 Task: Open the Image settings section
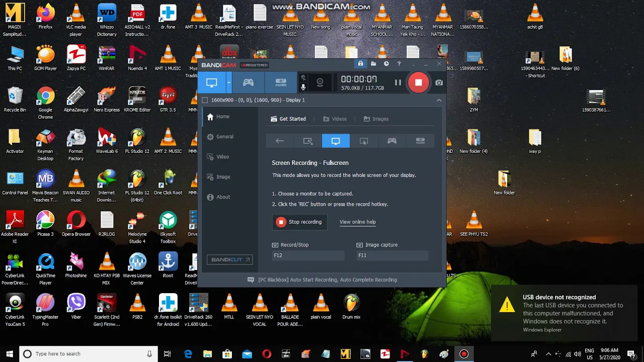pos(230,177)
